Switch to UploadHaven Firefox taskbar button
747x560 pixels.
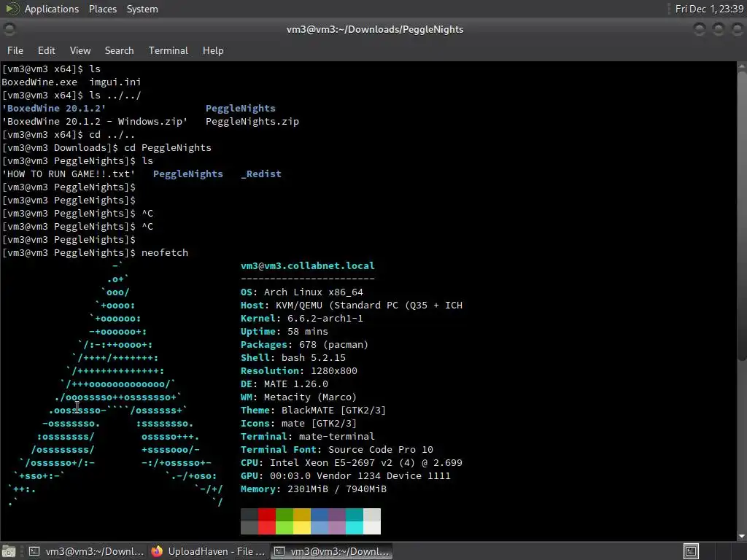[x=208, y=551]
